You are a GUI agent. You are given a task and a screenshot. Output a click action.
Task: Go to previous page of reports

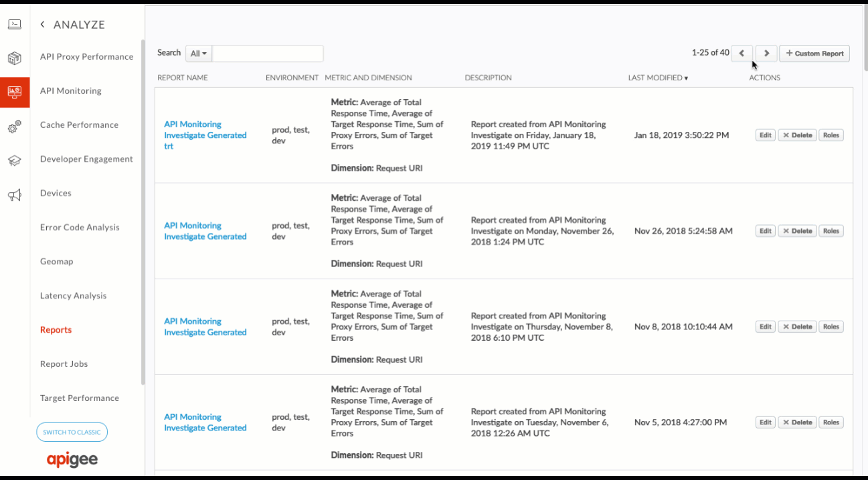742,54
